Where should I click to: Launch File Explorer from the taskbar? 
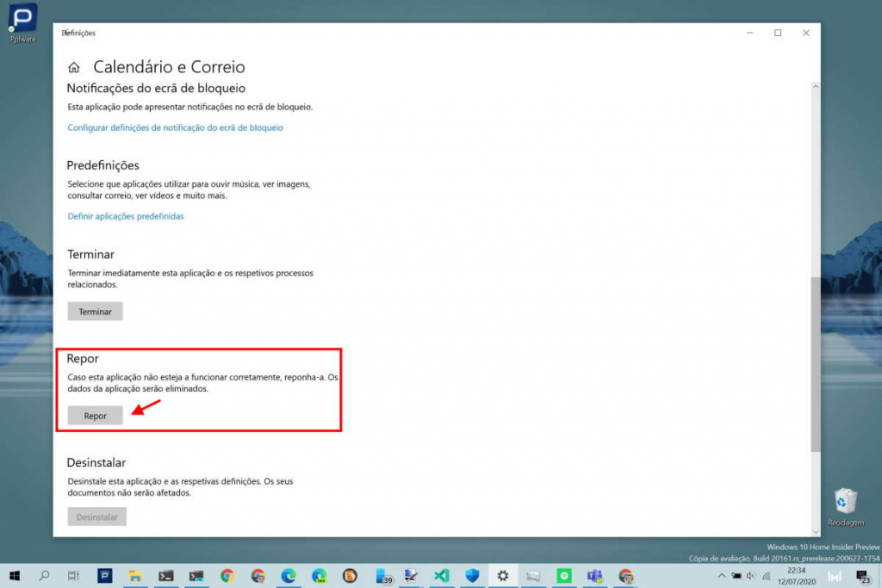click(x=135, y=576)
